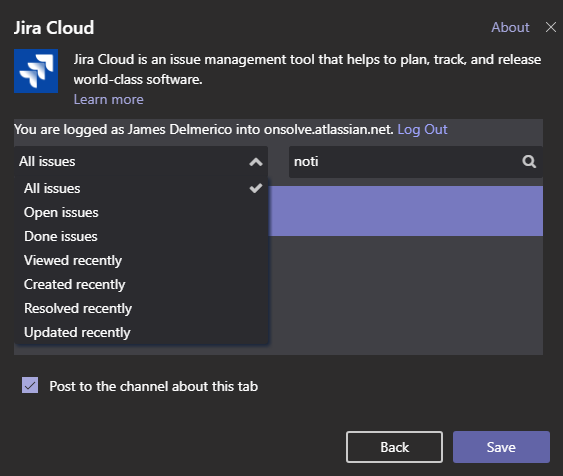This screenshot has height=476, width=563.
Task: Select Viewed recently filter option
Action: pyautogui.click(x=142, y=261)
